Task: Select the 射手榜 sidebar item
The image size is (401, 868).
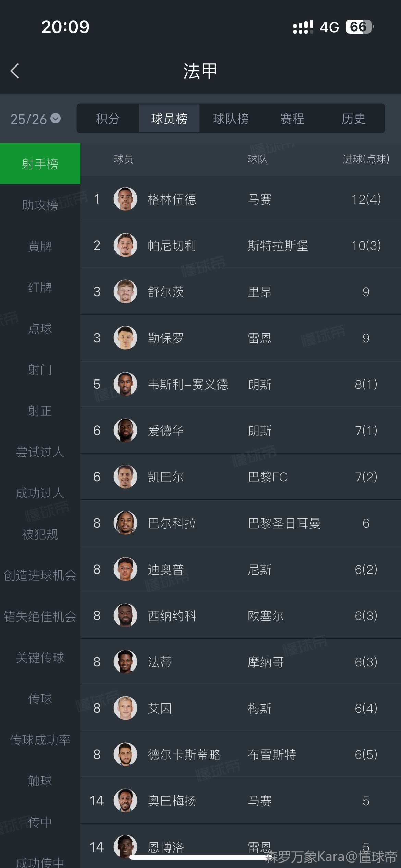Action: 40,164
